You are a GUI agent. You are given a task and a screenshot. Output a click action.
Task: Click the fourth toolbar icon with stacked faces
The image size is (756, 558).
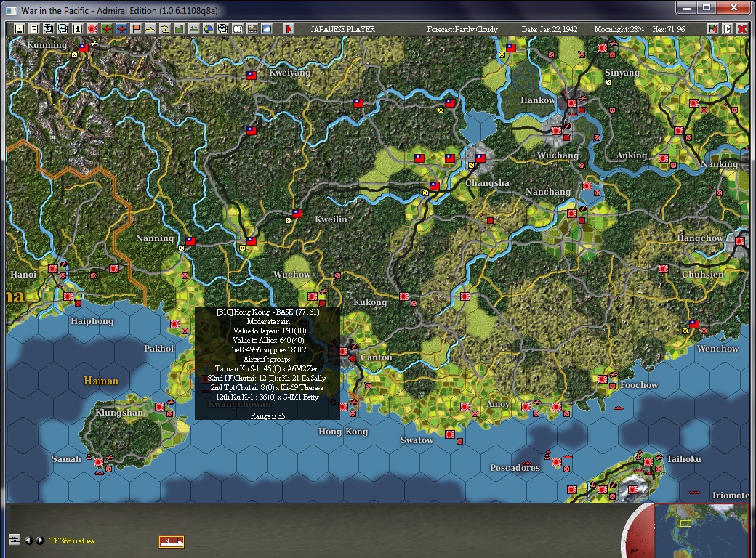63,29
